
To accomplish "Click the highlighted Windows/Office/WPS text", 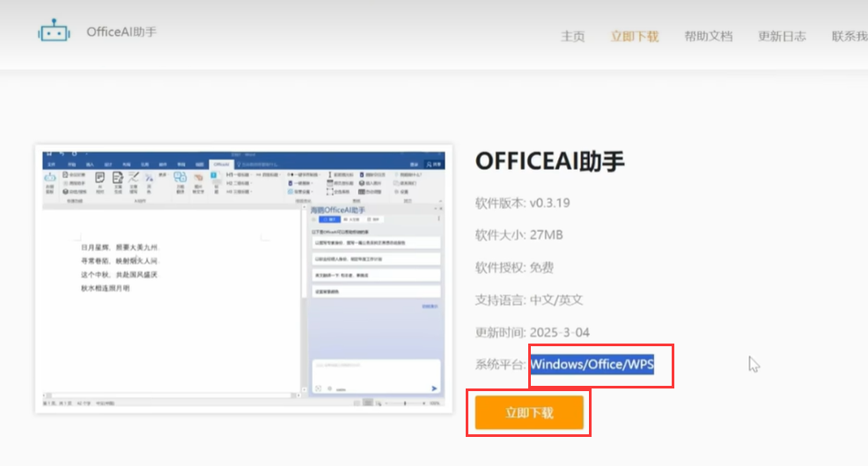I will pos(592,364).
